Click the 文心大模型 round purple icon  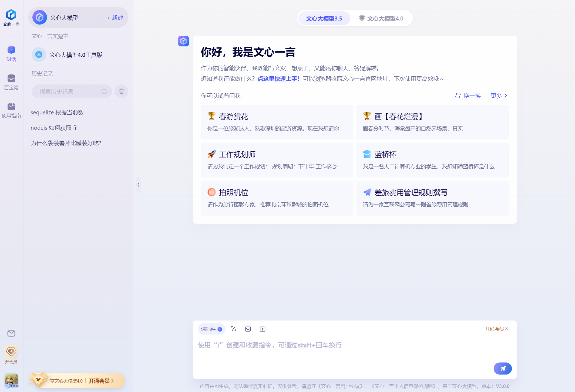point(40,18)
